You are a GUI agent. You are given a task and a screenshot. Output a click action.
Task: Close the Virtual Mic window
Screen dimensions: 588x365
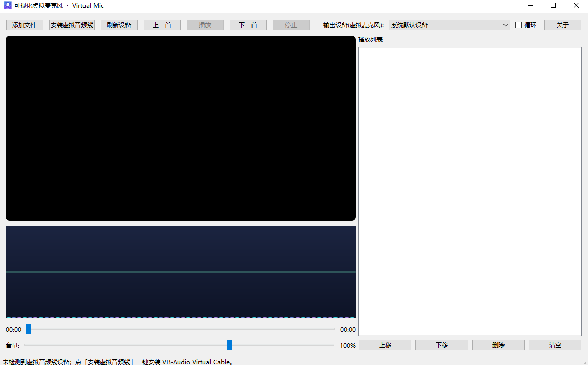coord(576,5)
